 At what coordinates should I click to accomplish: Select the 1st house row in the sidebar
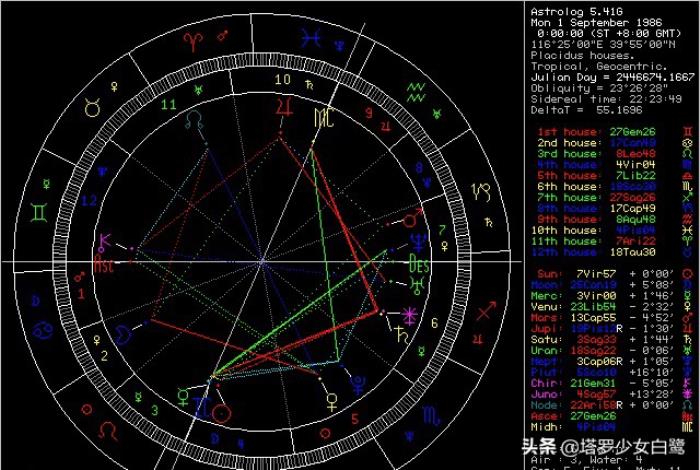tap(610, 131)
